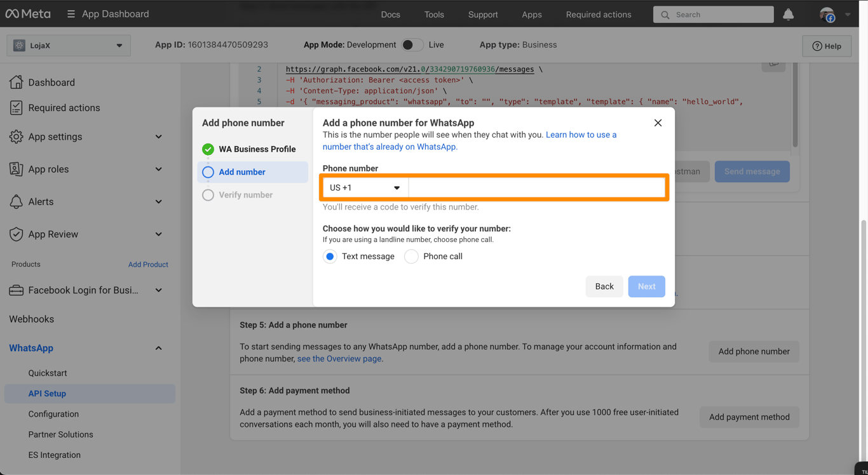Image resolution: width=868 pixels, height=475 pixels.
Task: Open 'Learn how to use a number' link
Action: pyautogui.click(x=470, y=140)
